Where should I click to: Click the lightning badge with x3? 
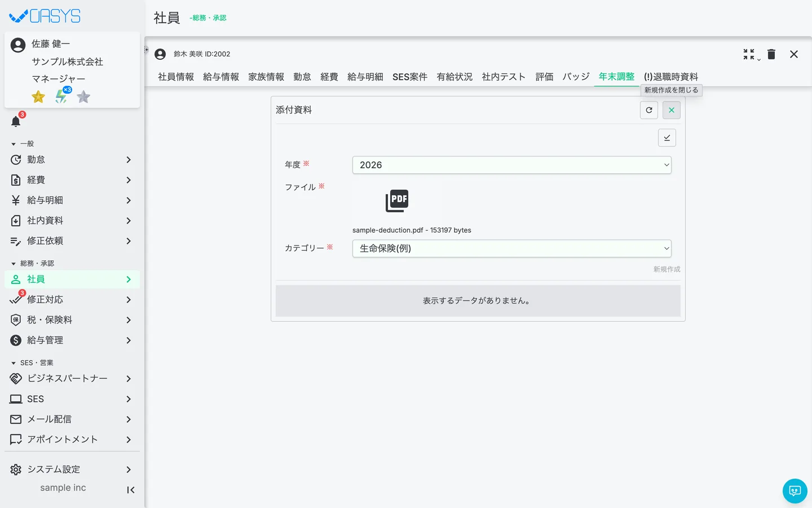[61, 96]
